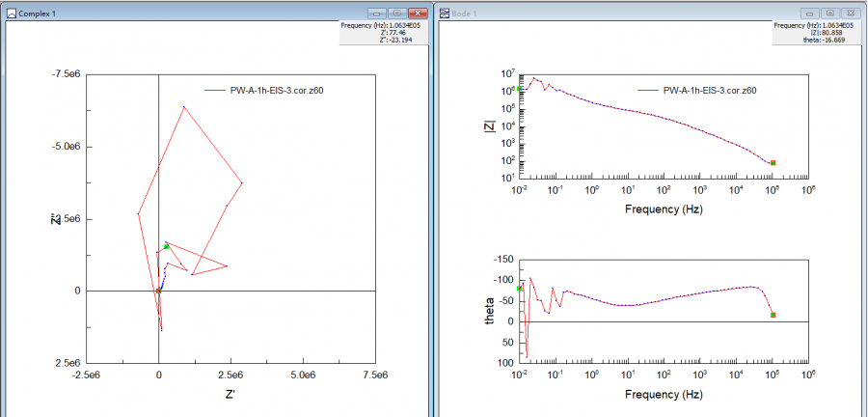This screenshot has height=417, width=868.
Task: Click the legend label in |Z| plot
Action: click(x=709, y=90)
